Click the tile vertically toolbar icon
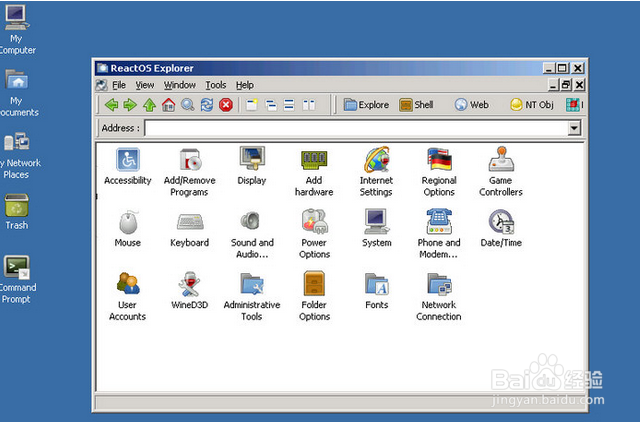The width and height of the screenshot is (640, 422). [x=309, y=105]
